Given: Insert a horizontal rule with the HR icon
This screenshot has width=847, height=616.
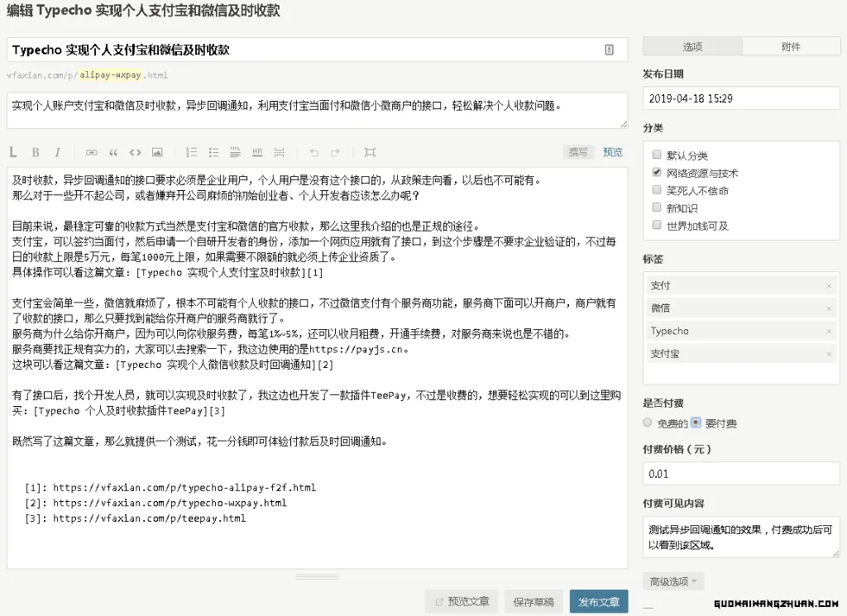Looking at the screenshot, I should click(x=257, y=152).
